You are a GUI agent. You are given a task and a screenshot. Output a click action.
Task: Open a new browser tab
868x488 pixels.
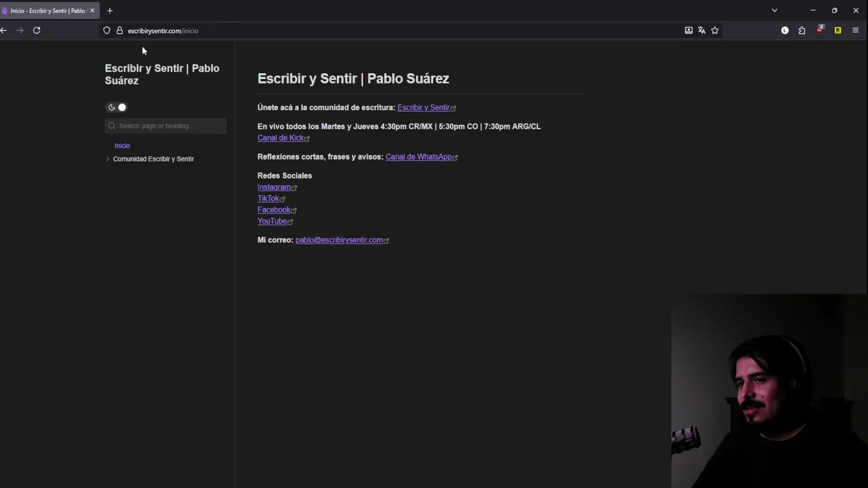110,11
